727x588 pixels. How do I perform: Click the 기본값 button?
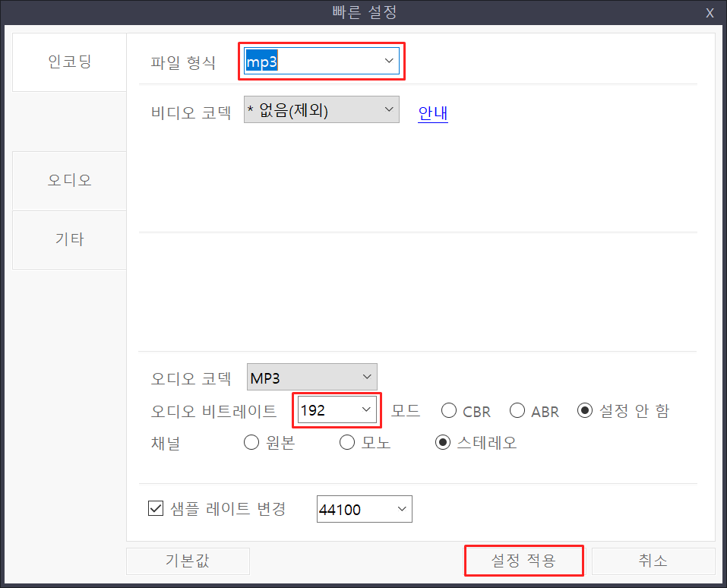tap(188, 561)
